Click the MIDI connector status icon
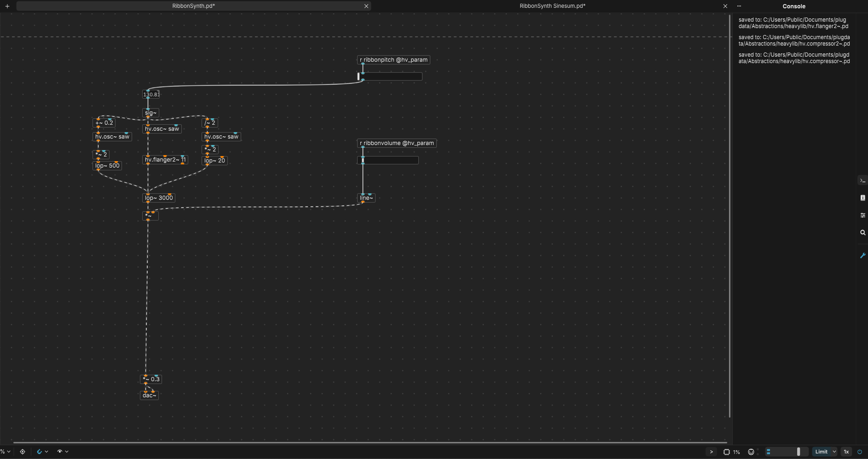Screen dimensions: 868x459 click(751, 452)
